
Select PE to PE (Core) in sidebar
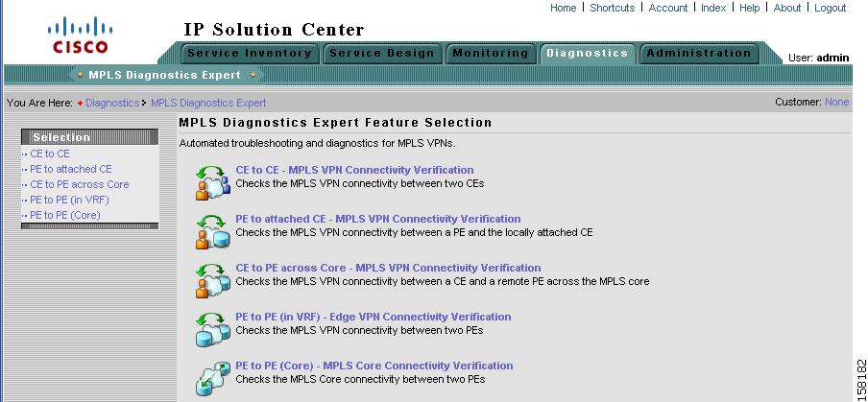click(x=64, y=215)
